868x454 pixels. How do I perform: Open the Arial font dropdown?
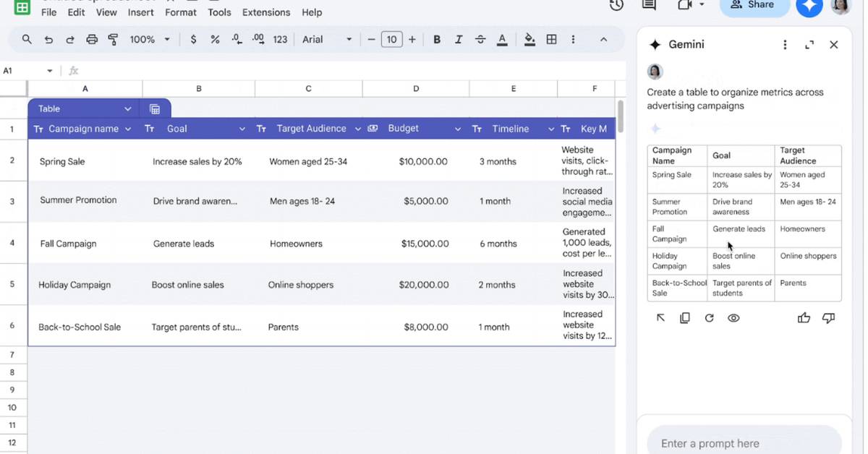(x=327, y=40)
